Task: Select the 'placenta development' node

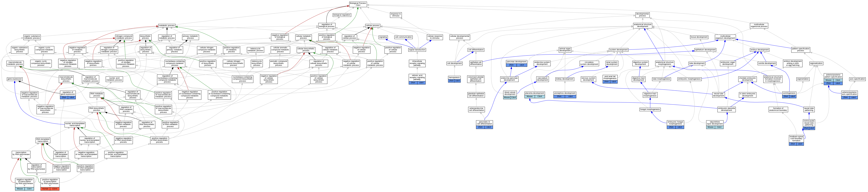Action: [x=534, y=93]
